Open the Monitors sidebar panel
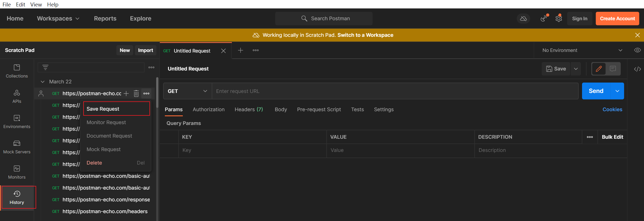 tap(17, 172)
